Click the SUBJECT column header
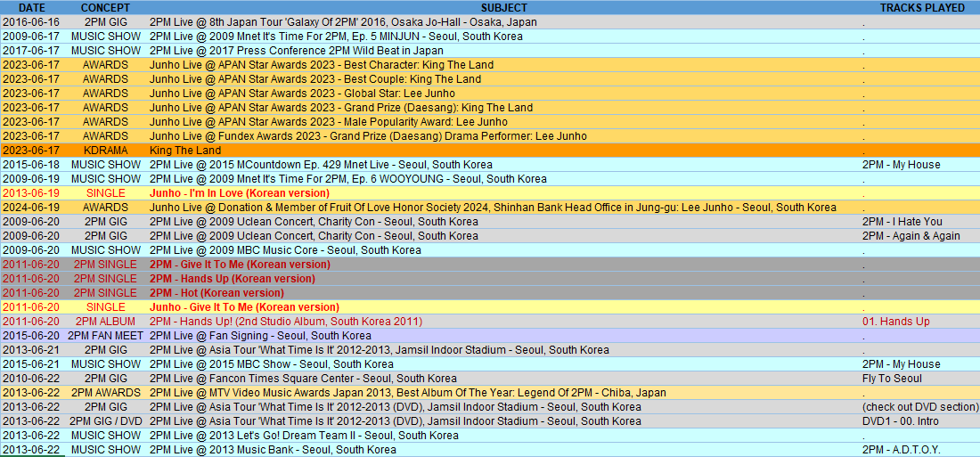 tap(503, 7)
